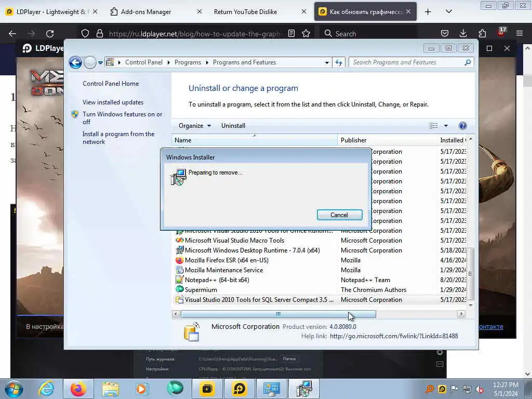Click the change view icon
The width and height of the screenshot is (532, 399).
pyautogui.click(x=434, y=126)
